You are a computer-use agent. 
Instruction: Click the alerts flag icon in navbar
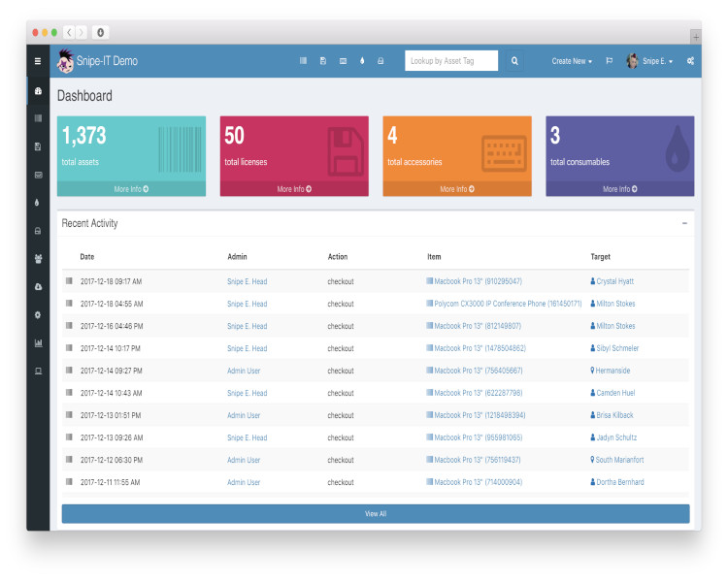coord(609,61)
